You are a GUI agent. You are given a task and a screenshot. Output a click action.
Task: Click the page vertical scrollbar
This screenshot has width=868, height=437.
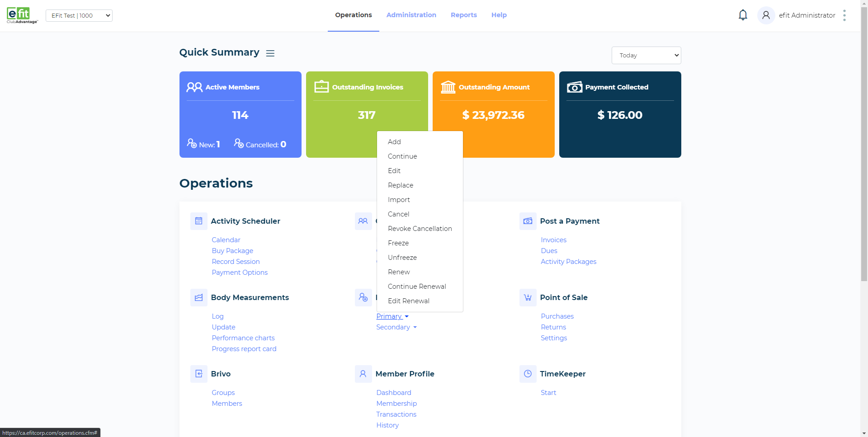(864, 145)
